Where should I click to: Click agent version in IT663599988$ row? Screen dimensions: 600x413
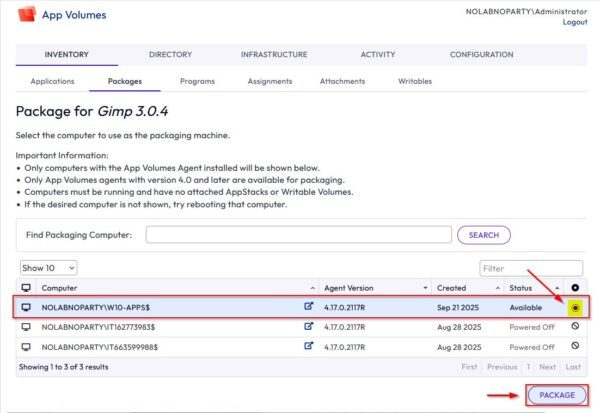(x=344, y=347)
